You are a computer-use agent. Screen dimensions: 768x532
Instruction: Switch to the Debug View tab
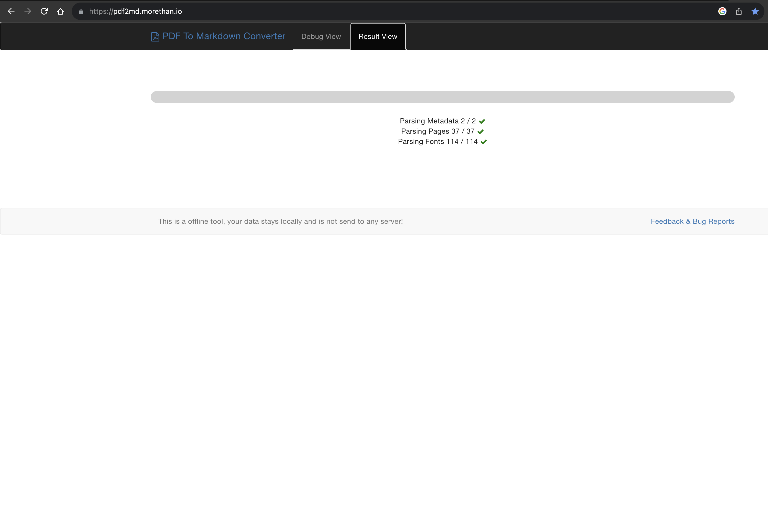[321, 36]
